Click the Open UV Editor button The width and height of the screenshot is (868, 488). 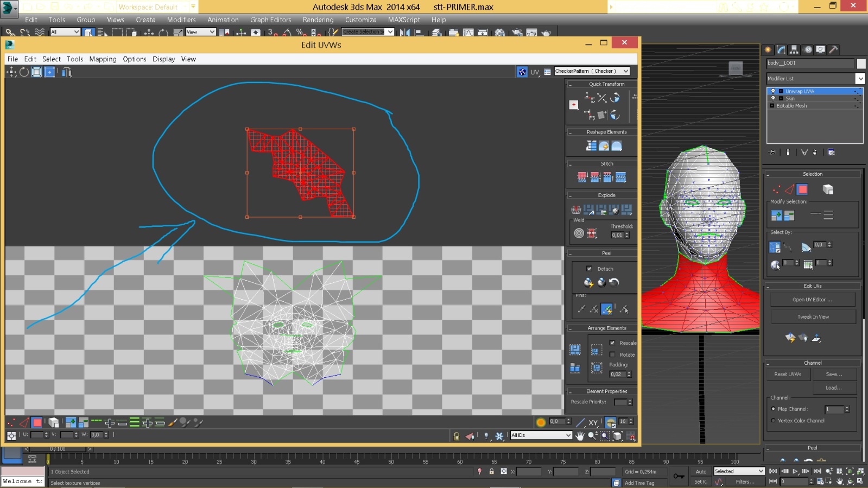813,300
